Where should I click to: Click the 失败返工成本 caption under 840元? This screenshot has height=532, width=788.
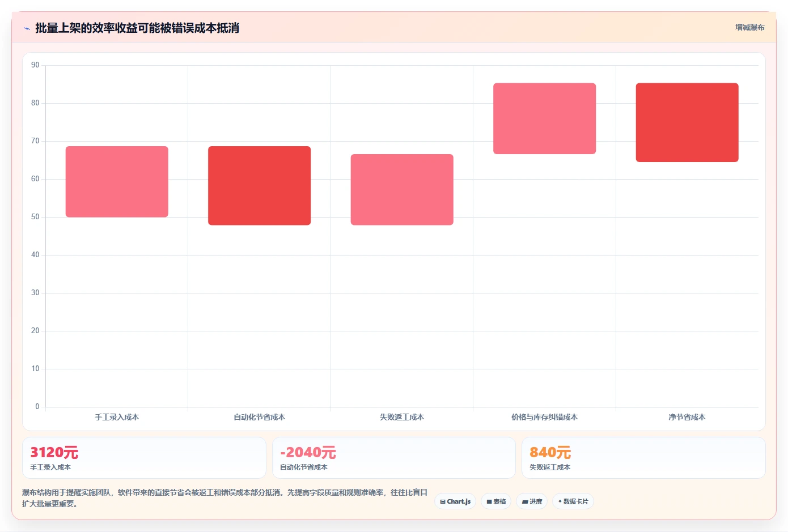point(550,467)
